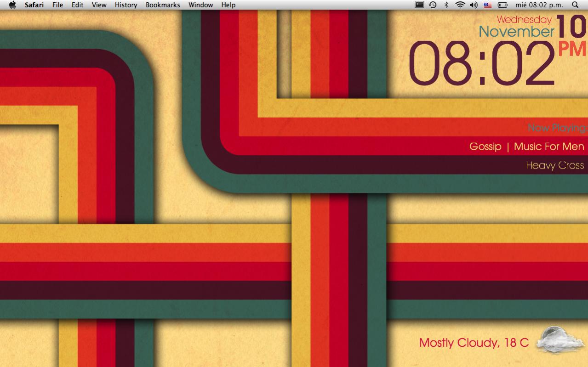Open the volume control in menu bar
This screenshot has height=367, width=588.
474,5
